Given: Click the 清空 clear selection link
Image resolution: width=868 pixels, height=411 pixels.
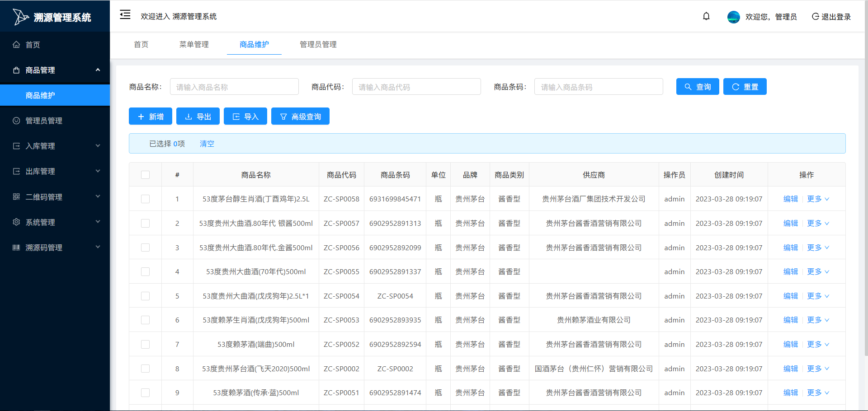Looking at the screenshot, I should tap(207, 144).
